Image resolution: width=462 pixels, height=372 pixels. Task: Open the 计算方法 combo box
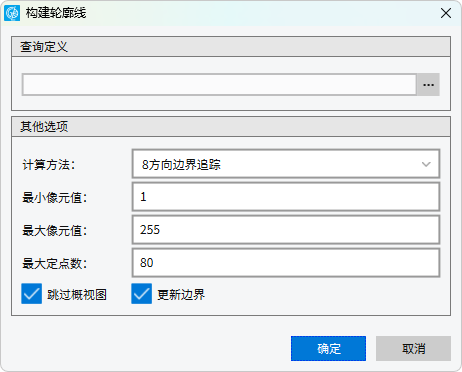click(286, 164)
